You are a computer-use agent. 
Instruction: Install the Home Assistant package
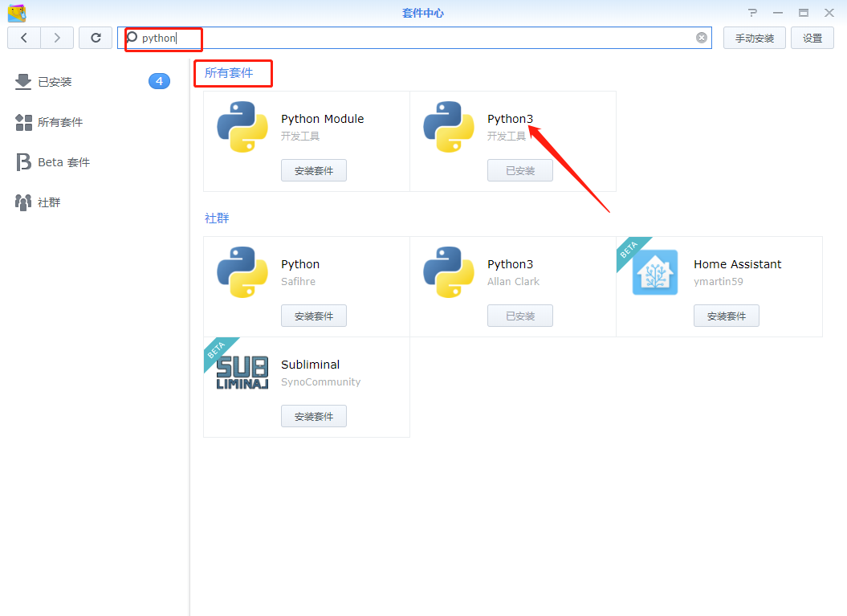(726, 316)
